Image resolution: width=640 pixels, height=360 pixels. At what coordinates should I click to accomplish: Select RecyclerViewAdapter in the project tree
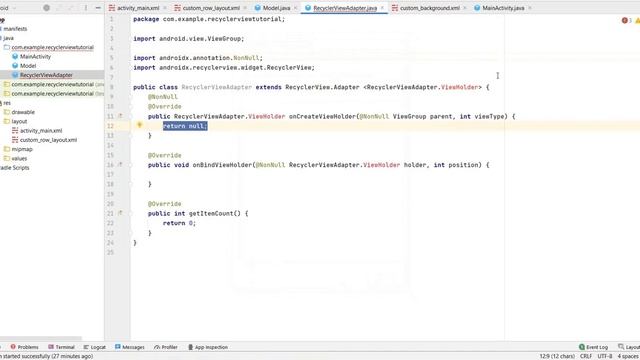tap(46, 75)
